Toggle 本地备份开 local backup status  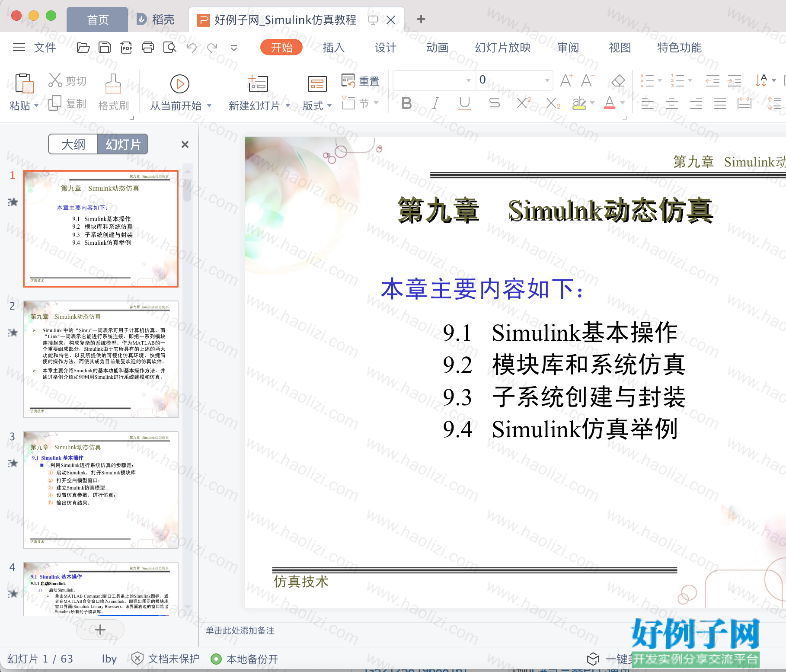[x=245, y=659]
